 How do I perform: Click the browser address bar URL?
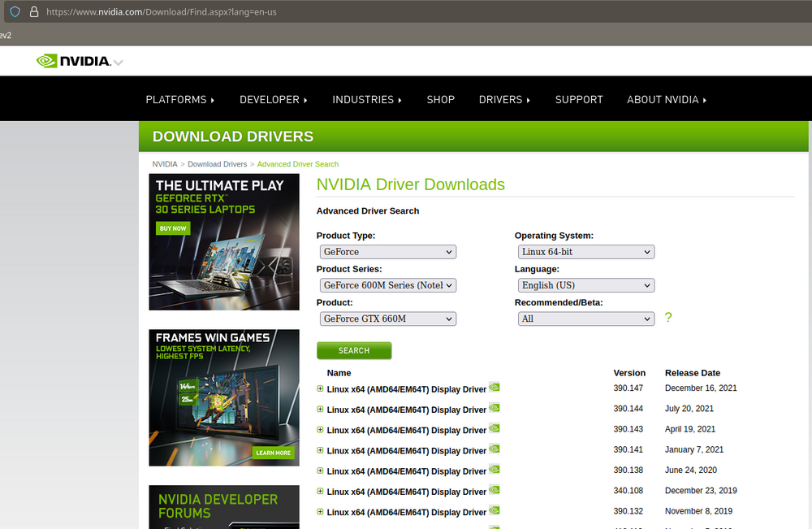coord(162,11)
